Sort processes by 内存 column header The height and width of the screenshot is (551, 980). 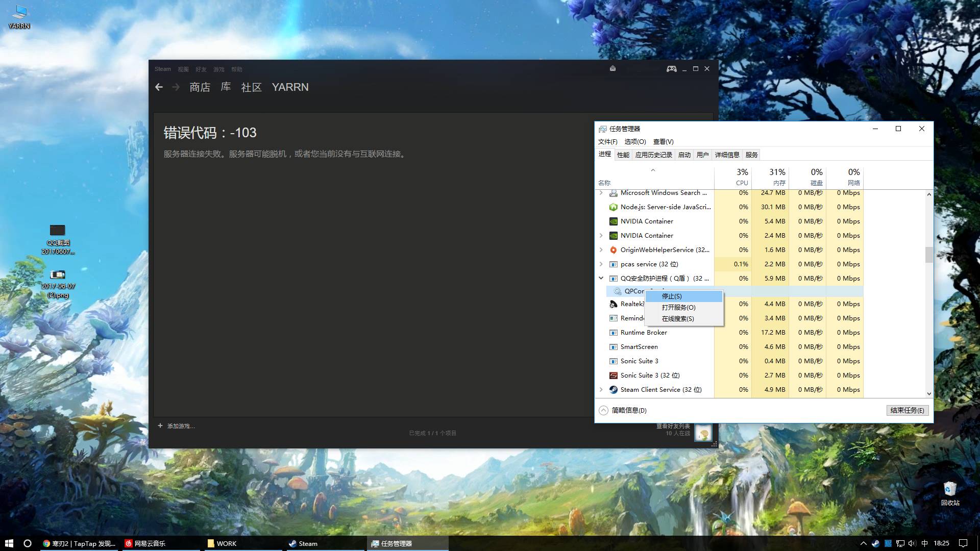tap(770, 177)
